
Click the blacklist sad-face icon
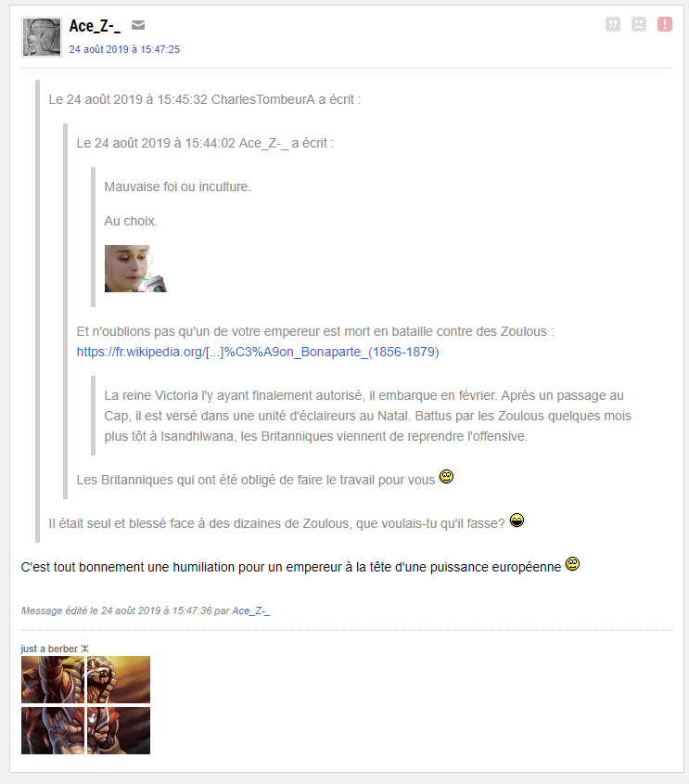coord(639,24)
